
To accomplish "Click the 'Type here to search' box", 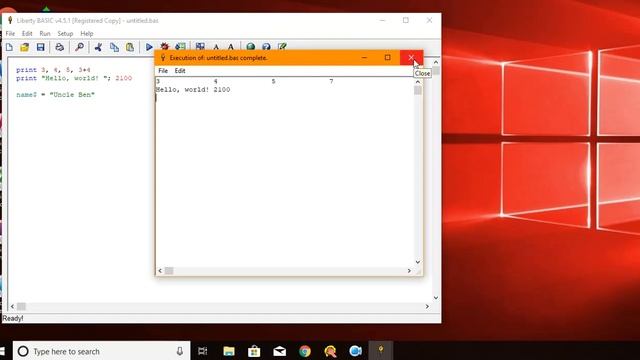I will (x=102, y=351).
